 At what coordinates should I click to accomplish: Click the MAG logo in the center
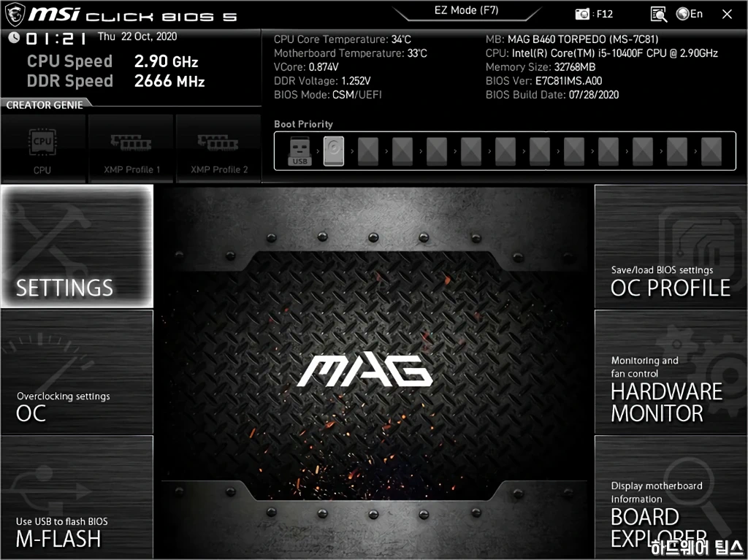click(365, 371)
